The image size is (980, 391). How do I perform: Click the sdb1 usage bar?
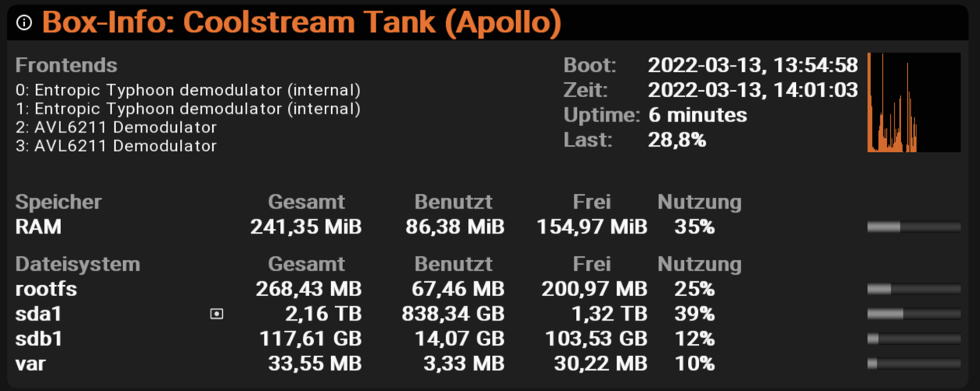[x=913, y=339]
